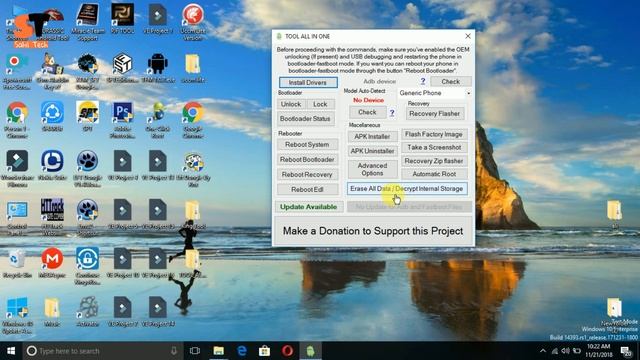
Task: Open the Miracle Team Support book icon
Action: [87, 15]
